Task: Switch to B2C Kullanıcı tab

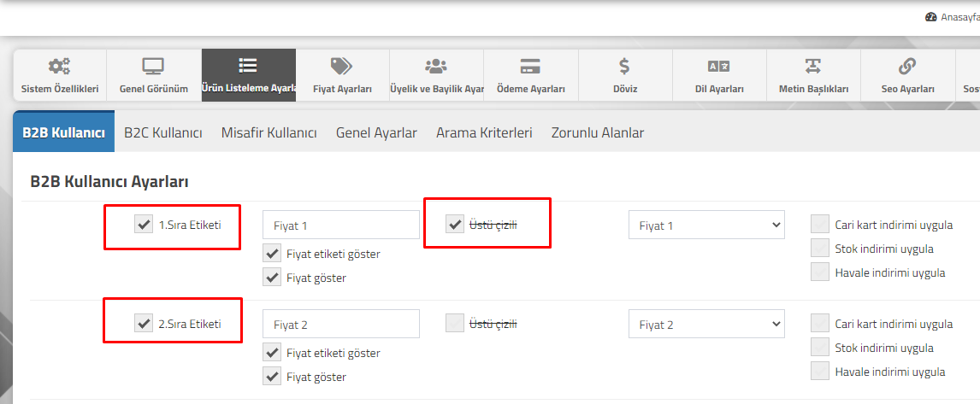Action: (x=163, y=133)
